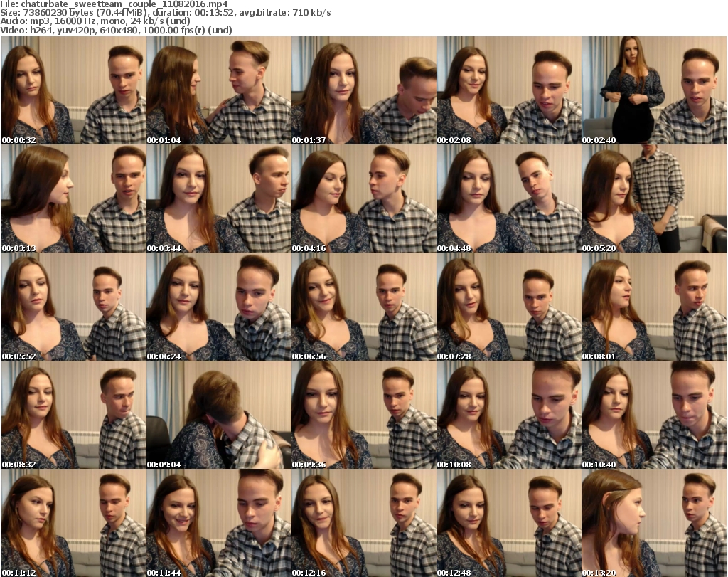Click the 'Size: 73860230 bytes' header line
728x577 pixels.
(x=165, y=13)
